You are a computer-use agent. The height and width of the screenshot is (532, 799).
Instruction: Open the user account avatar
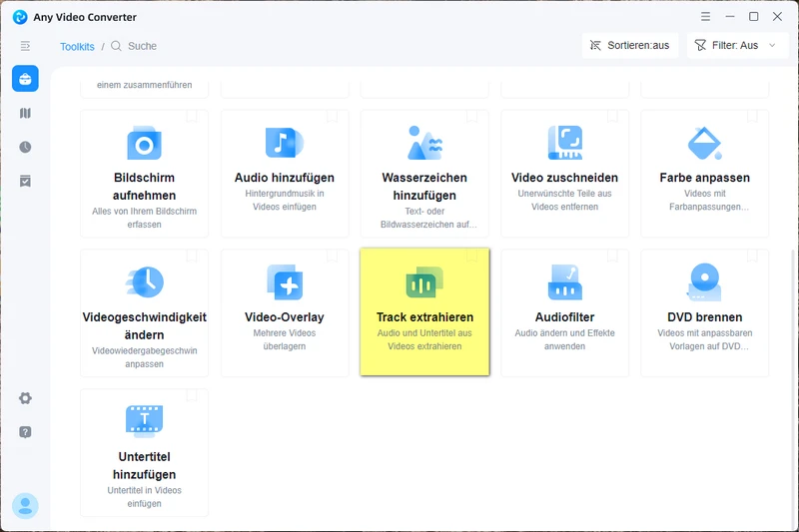point(25,506)
